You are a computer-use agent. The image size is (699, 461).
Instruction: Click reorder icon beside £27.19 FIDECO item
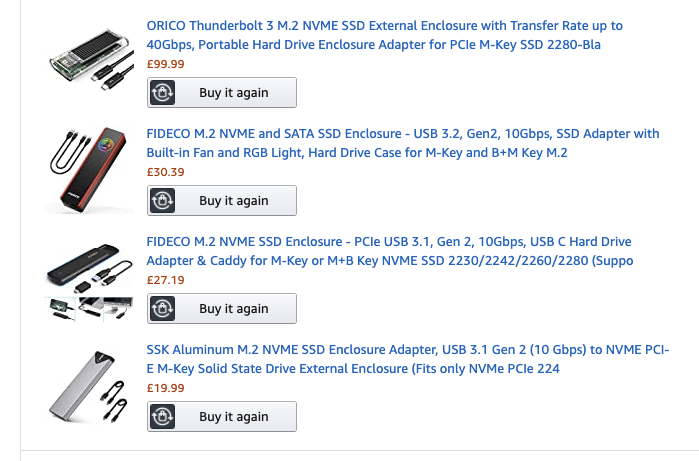pyautogui.click(x=162, y=309)
